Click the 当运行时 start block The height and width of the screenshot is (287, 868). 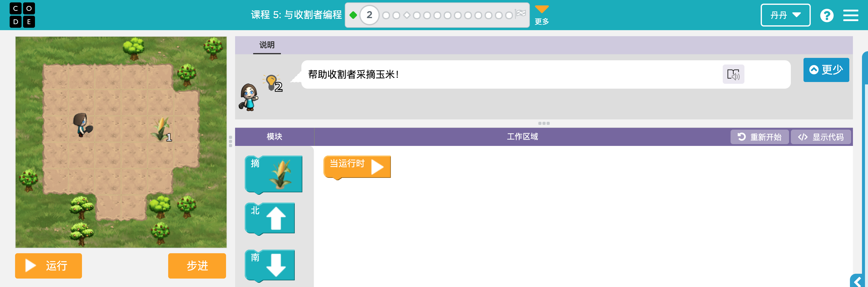click(357, 167)
